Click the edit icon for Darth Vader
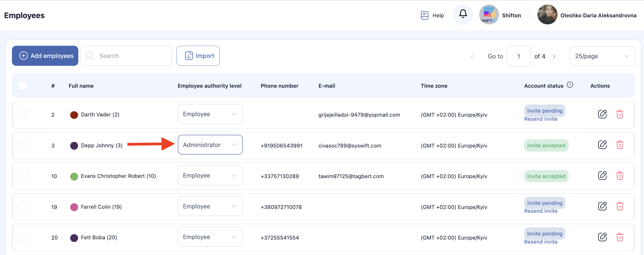Viewport: 644px width, 255px height. click(602, 114)
